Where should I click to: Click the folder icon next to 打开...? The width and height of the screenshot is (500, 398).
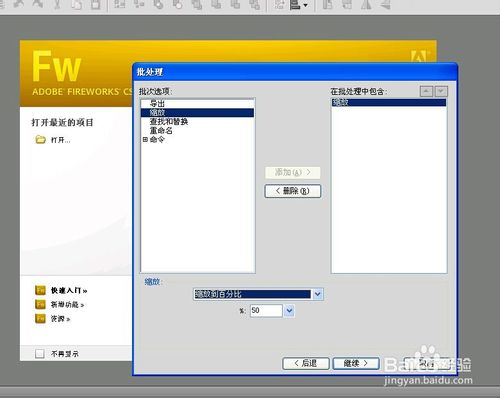click(x=40, y=139)
